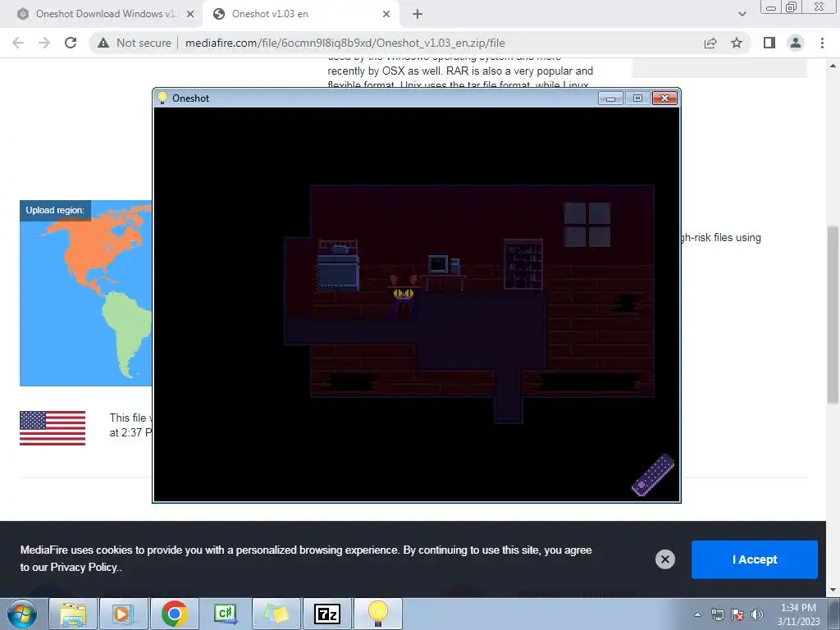Share this page via the share icon
This screenshot has width=840, height=630.
pyautogui.click(x=710, y=43)
